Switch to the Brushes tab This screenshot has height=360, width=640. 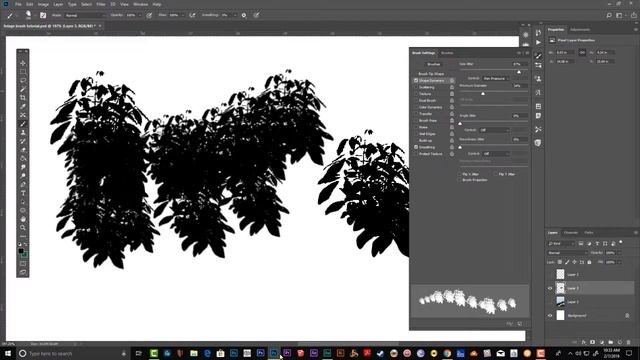(x=447, y=53)
